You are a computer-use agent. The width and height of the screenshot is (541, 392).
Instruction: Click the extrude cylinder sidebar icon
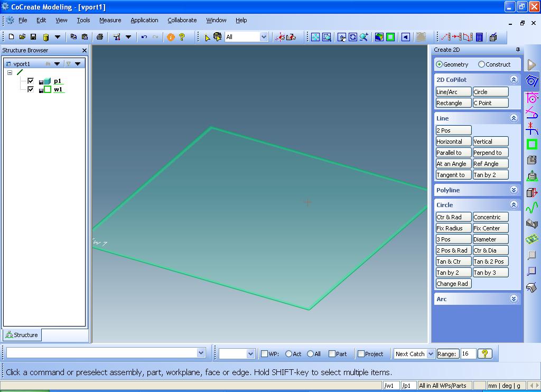pos(531,176)
